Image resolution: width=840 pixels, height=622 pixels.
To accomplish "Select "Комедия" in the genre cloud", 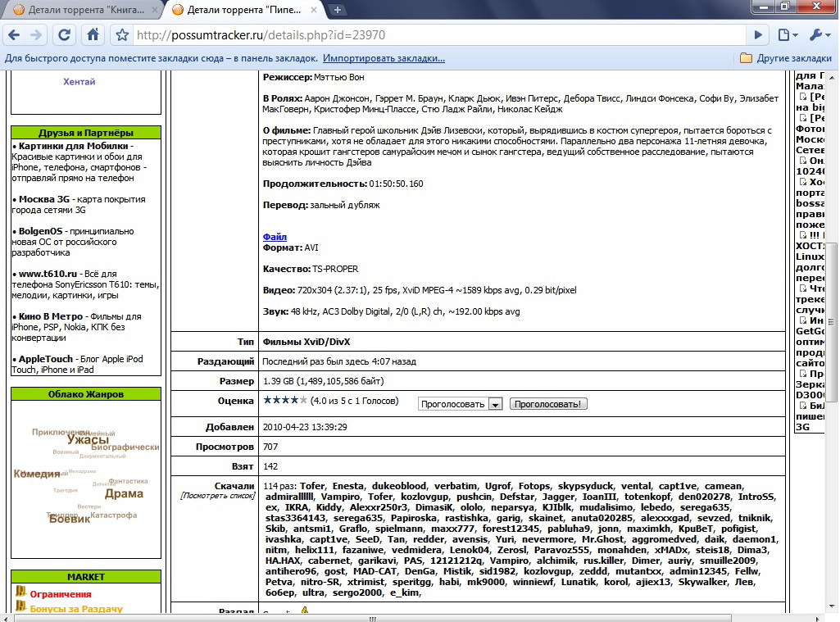I will click(x=37, y=474).
